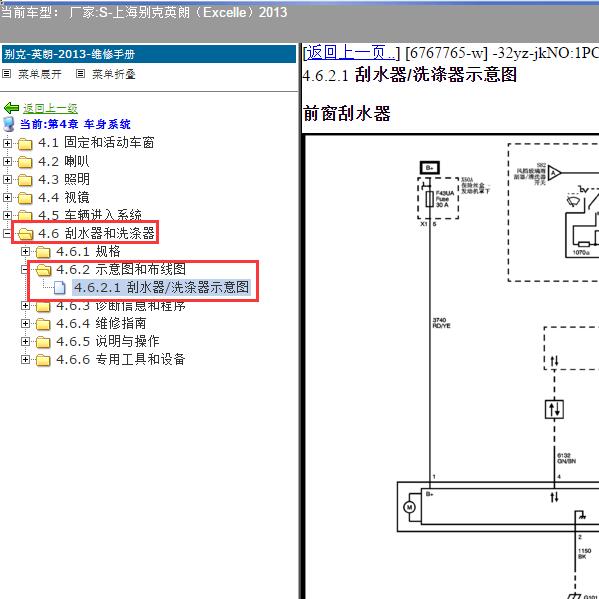Click folder icon for 4.6.1 规格

click(43, 252)
